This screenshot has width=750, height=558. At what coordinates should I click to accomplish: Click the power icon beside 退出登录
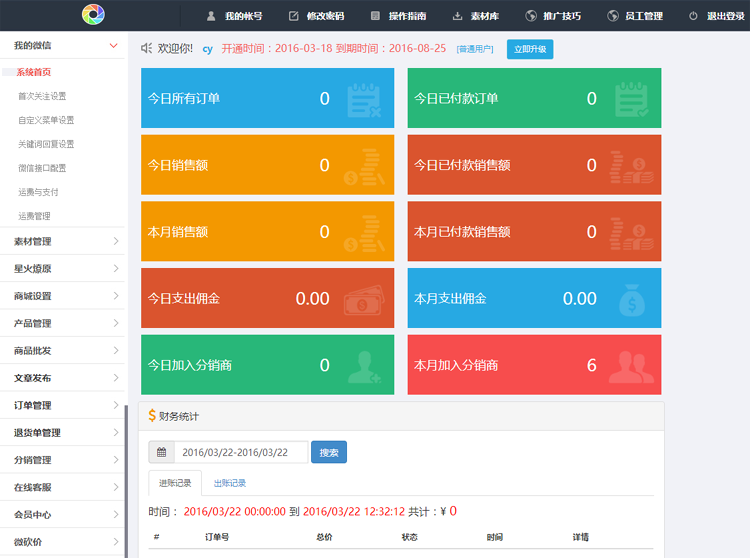coord(693,16)
